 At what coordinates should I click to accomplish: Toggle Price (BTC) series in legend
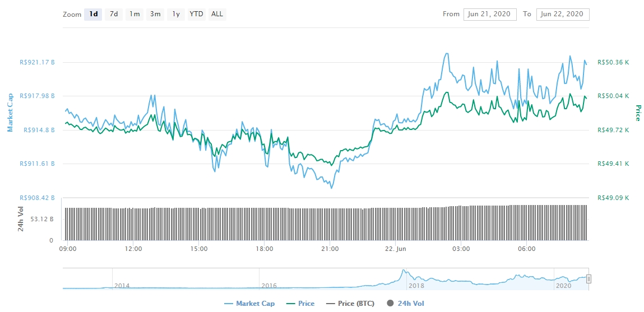click(351, 304)
